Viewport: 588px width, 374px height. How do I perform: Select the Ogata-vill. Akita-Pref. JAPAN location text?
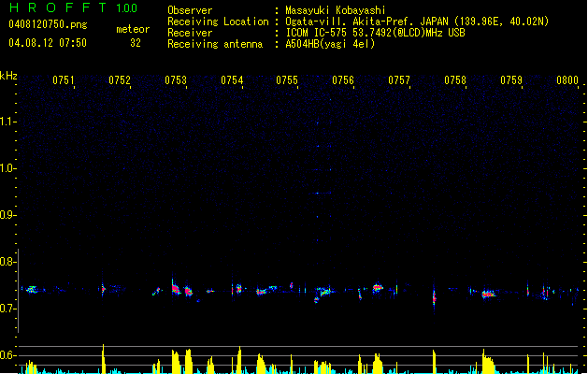(417, 22)
